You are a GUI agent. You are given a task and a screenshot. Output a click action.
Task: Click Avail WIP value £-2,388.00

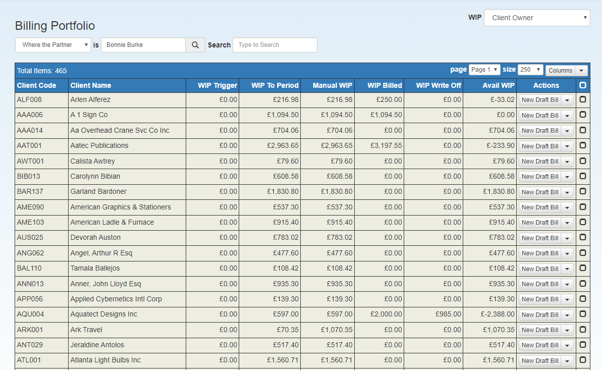click(498, 314)
